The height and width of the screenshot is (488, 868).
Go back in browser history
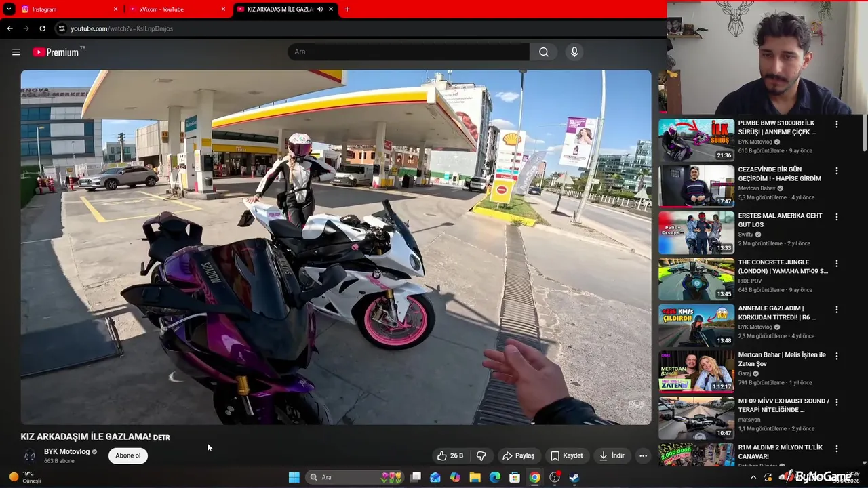click(x=9, y=28)
